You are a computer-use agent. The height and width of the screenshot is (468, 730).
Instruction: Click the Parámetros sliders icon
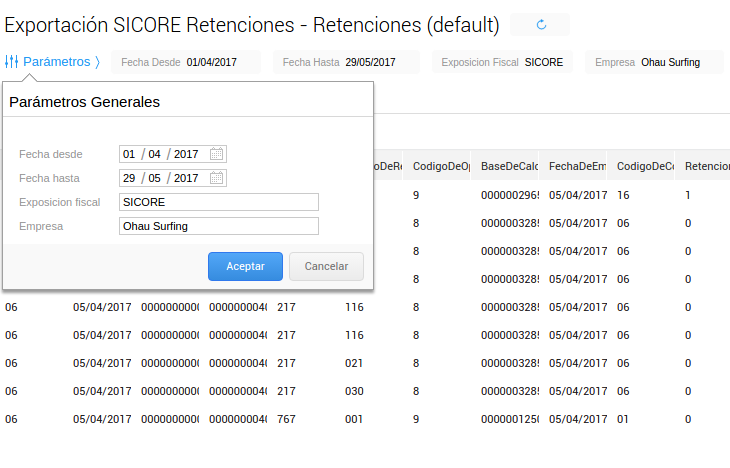click(12, 62)
